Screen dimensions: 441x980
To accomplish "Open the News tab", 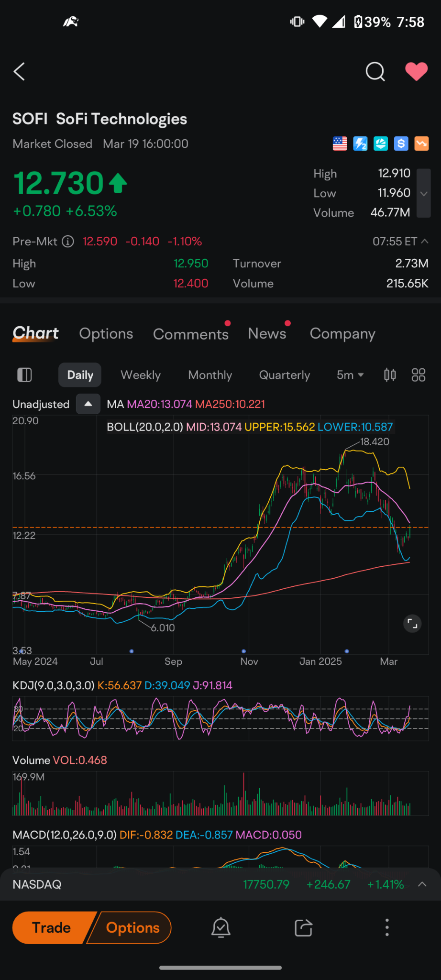I will (267, 333).
